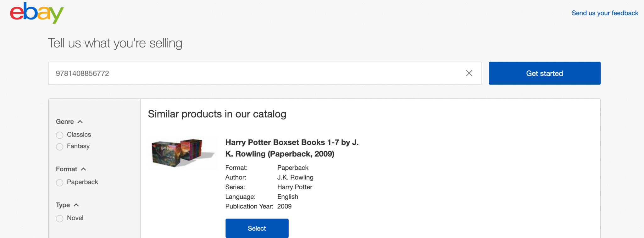Image resolution: width=644 pixels, height=238 pixels.
Task: Click the Get started button
Action: tap(544, 73)
